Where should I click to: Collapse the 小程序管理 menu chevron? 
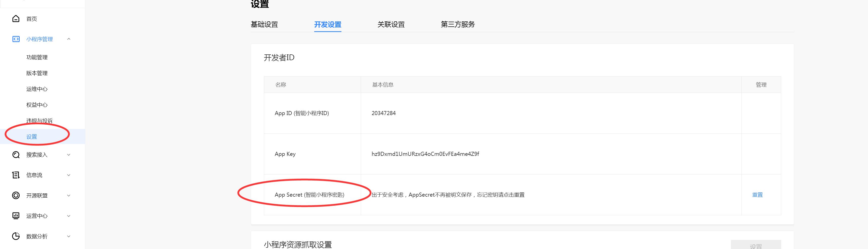click(x=69, y=39)
